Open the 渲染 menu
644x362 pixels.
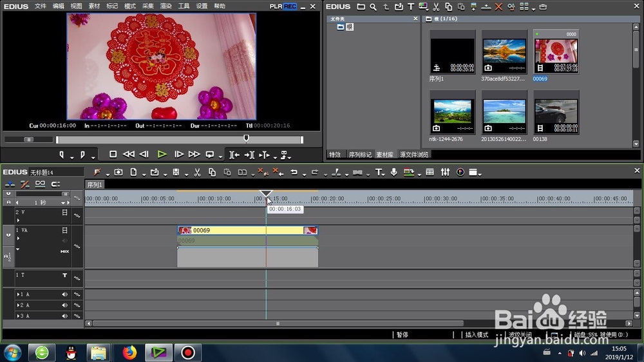pyautogui.click(x=166, y=6)
